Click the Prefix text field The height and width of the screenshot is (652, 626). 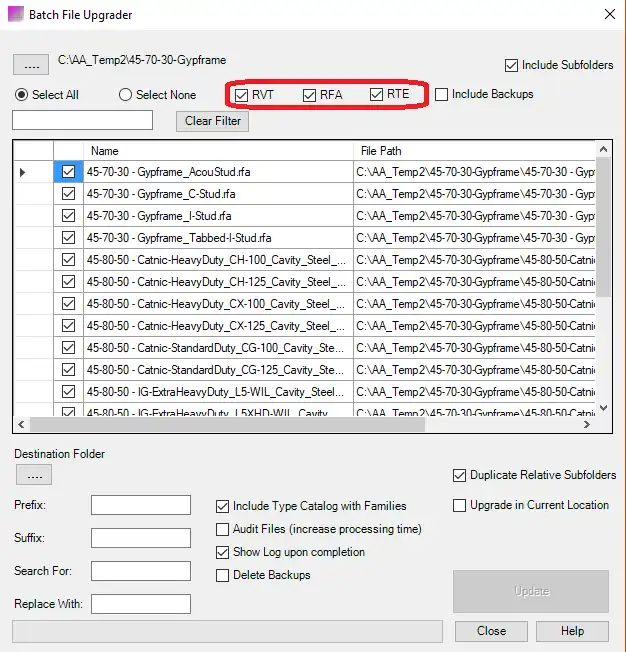click(140, 505)
